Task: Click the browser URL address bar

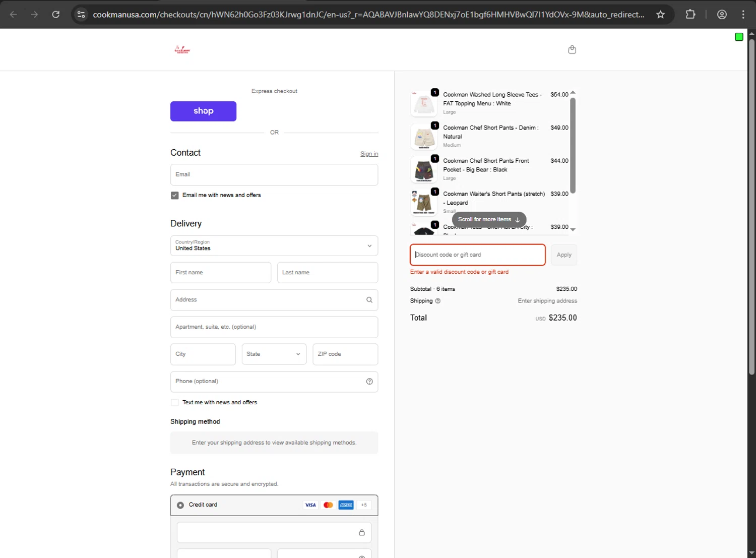Action: coord(368,15)
